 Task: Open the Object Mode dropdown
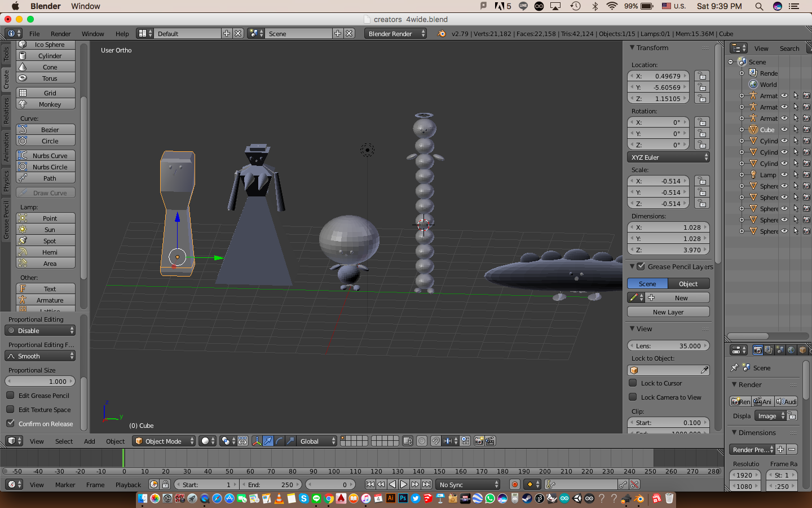(x=165, y=441)
